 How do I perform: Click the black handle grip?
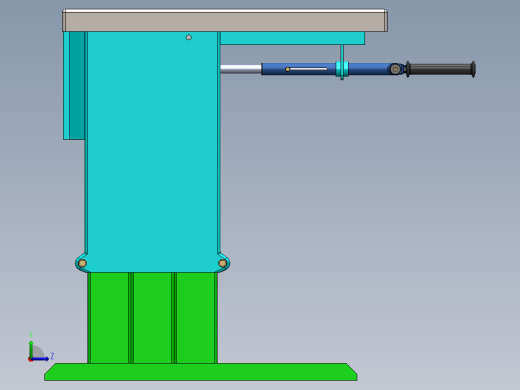pyautogui.click(x=441, y=69)
